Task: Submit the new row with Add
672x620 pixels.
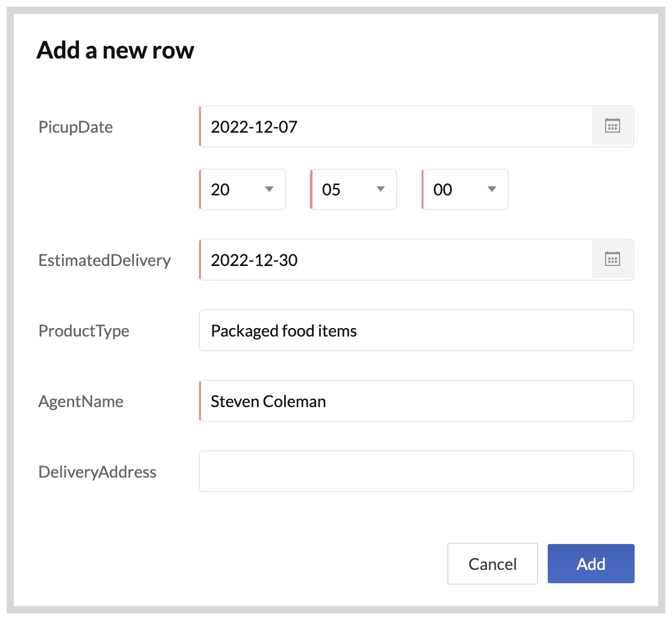Action: click(x=591, y=563)
